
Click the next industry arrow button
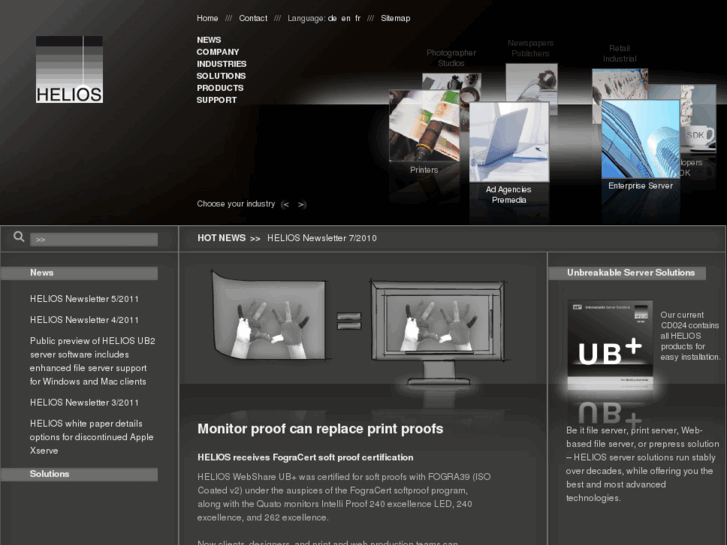pos(302,205)
